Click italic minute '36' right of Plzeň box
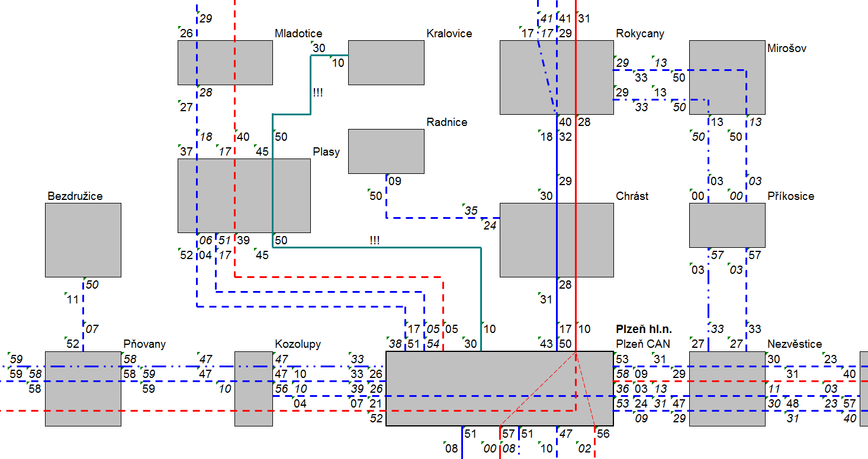The image size is (868, 459). pyautogui.click(x=622, y=389)
